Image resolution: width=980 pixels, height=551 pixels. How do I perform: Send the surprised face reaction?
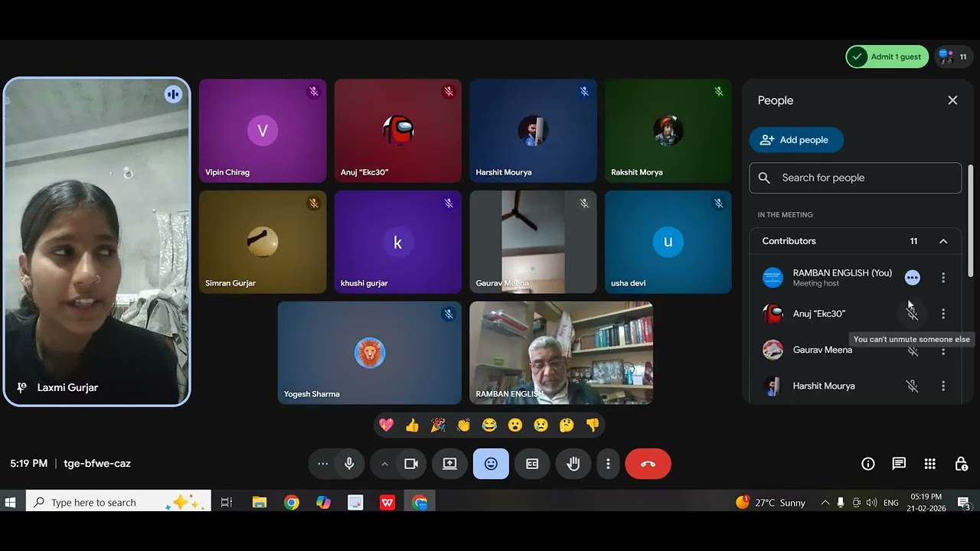(x=515, y=425)
